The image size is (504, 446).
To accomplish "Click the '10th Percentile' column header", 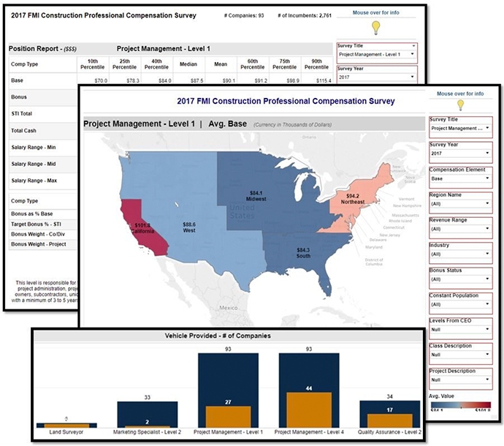I will coord(93,64).
